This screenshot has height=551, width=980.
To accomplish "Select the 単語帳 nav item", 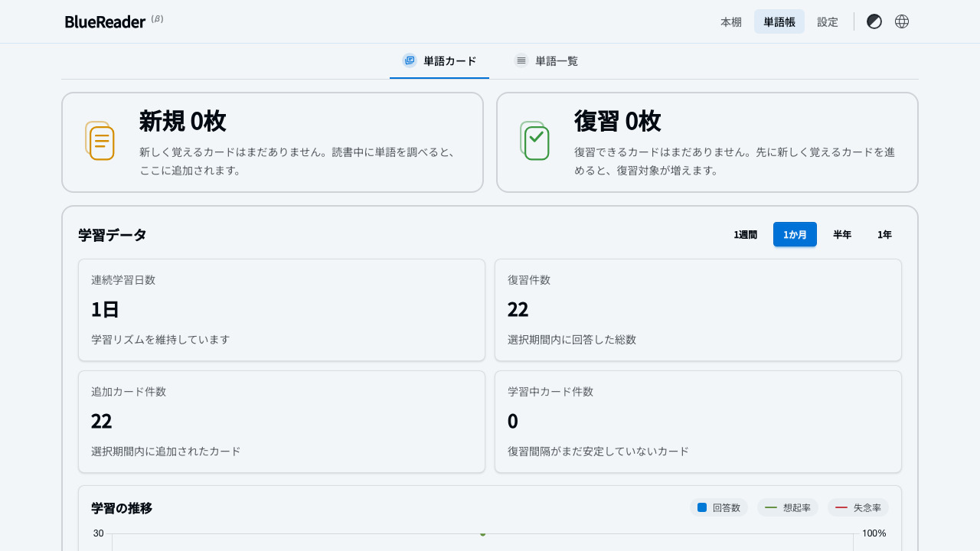I will pyautogui.click(x=779, y=22).
